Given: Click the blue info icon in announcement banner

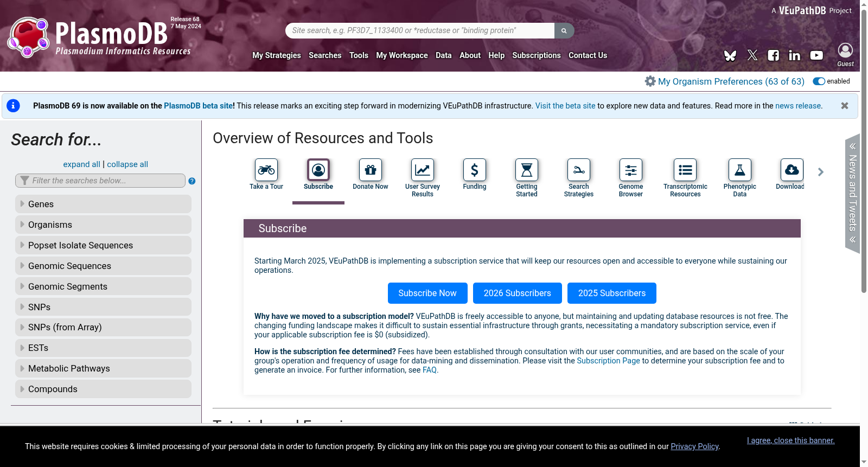Looking at the screenshot, I should (x=13, y=106).
